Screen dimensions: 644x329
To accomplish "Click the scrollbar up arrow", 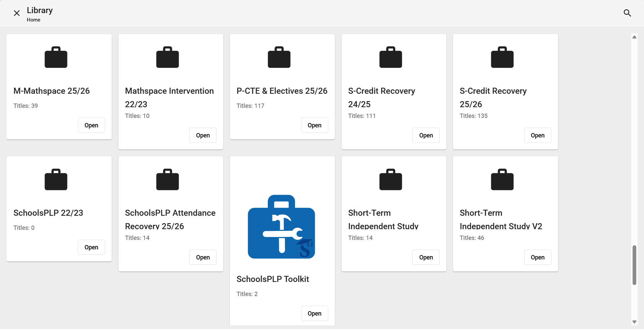I will (x=634, y=37).
